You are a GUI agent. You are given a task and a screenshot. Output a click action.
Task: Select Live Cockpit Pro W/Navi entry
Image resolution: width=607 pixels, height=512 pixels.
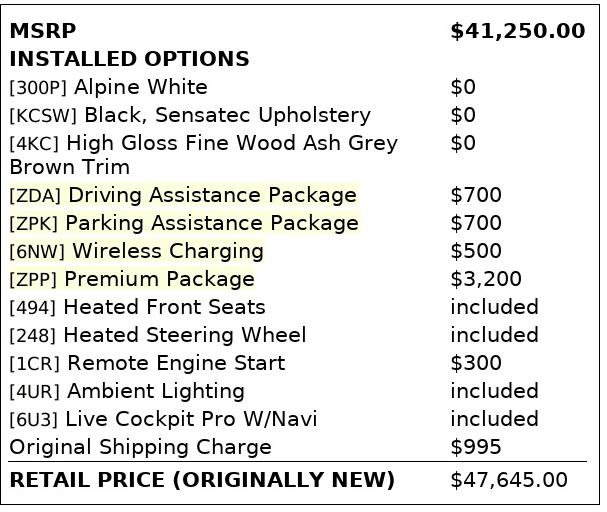pyautogui.click(x=163, y=420)
